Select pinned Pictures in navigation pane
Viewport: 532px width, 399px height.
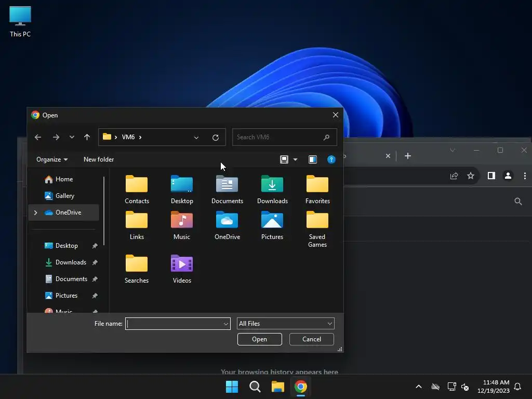pyautogui.click(x=64, y=296)
